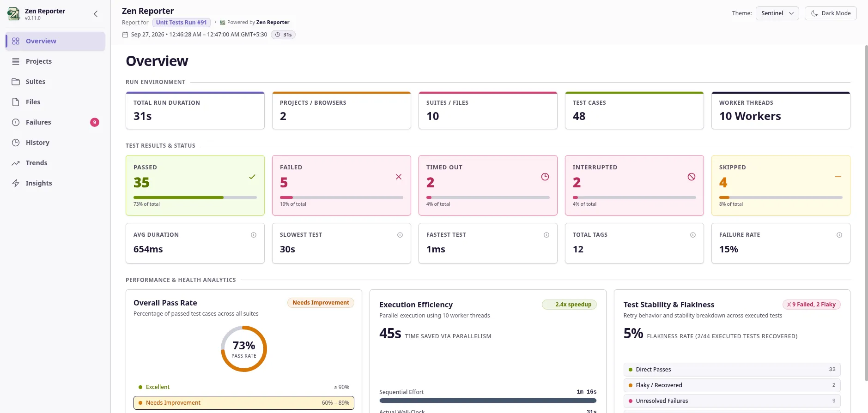
Task: Click the red Failures count badge
Action: click(95, 122)
